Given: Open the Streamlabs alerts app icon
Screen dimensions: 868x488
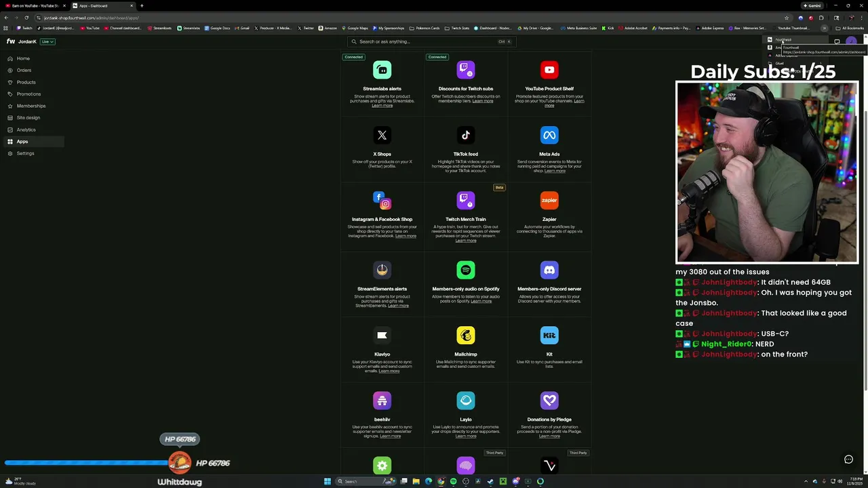Looking at the screenshot, I should pos(382,70).
